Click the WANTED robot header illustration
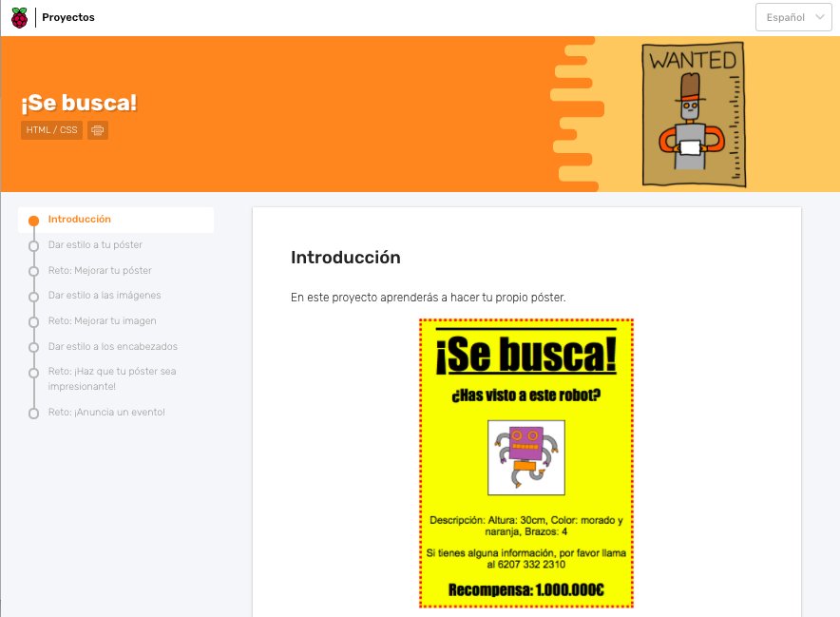 pyautogui.click(x=692, y=113)
